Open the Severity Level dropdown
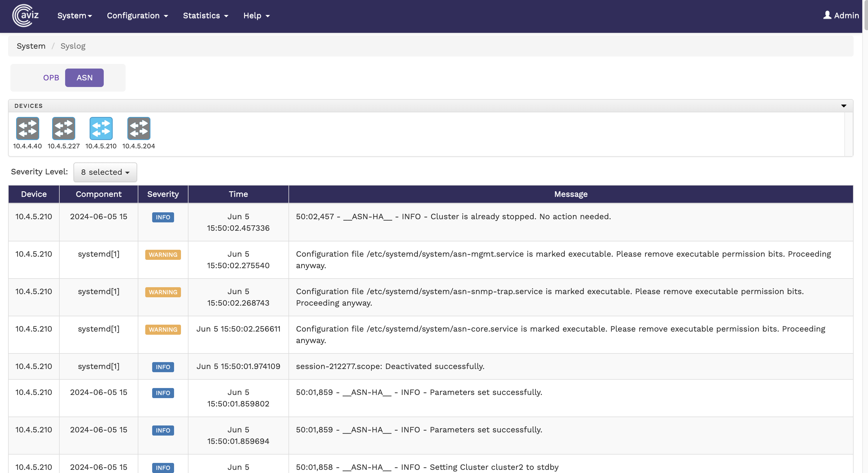The width and height of the screenshot is (868, 473). [105, 172]
